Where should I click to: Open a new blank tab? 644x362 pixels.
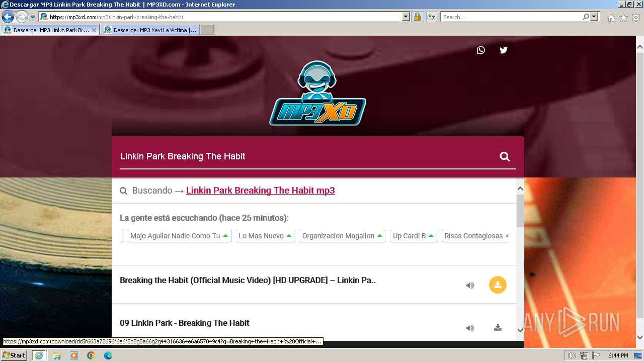pos(207,30)
